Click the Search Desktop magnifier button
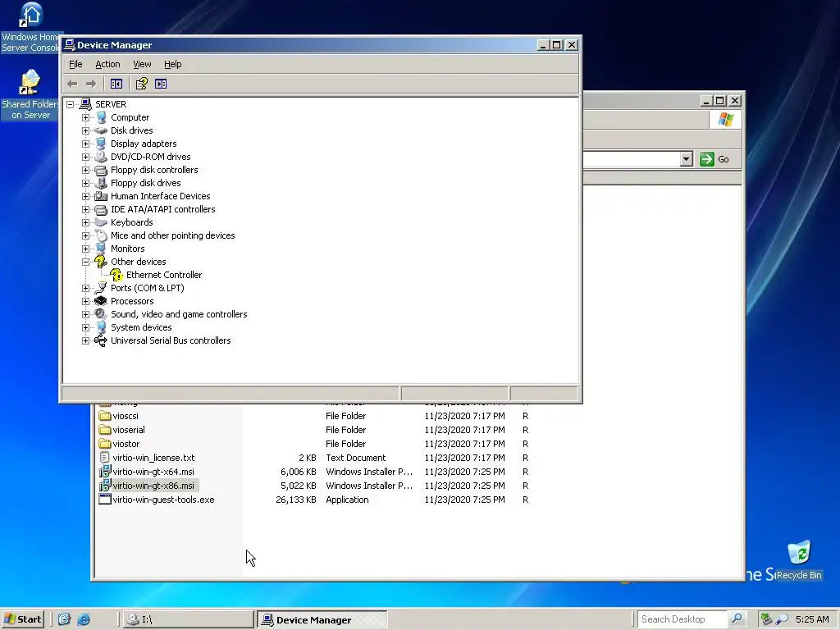840x630 pixels. pos(737,619)
